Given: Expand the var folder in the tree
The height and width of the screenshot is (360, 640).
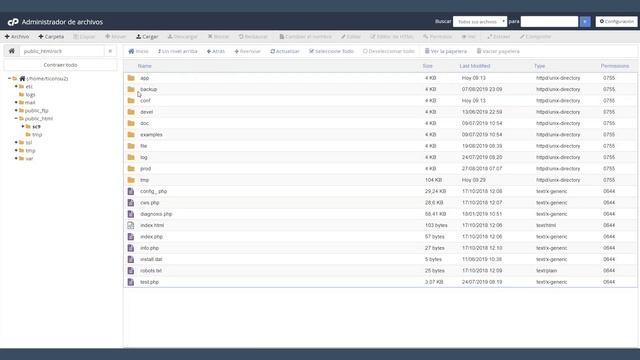Looking at the screenshot, I should click(16, 158).
